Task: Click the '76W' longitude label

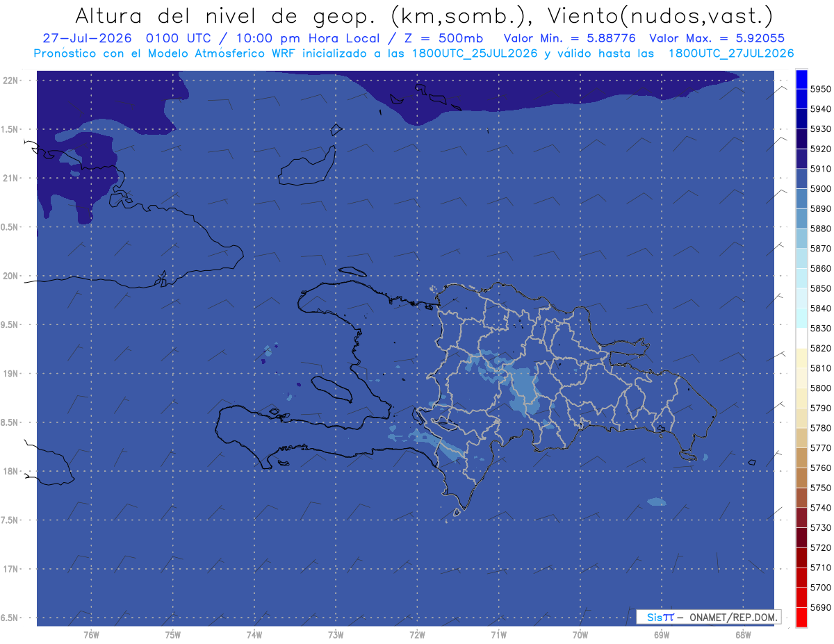Action: [x=91, y=634]
